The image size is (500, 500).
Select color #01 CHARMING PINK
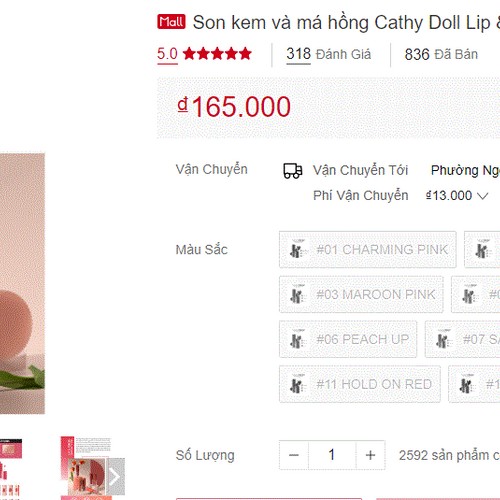point(368,249)
